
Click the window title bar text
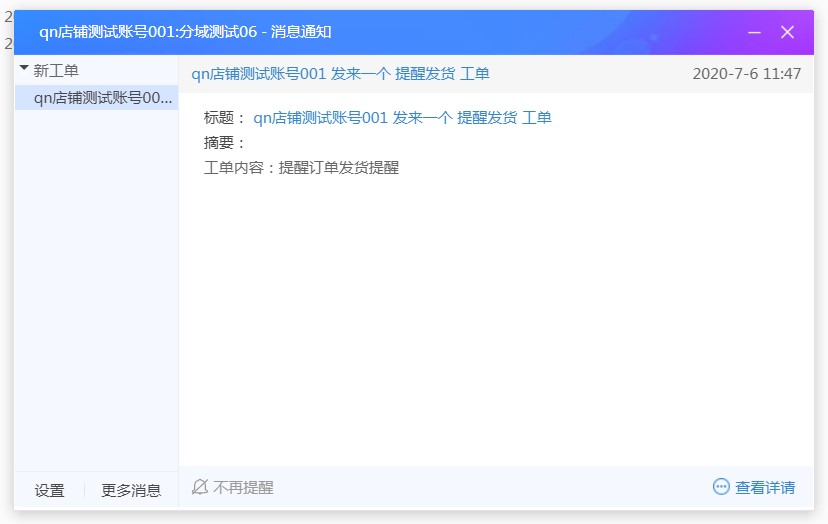coord(185,32)
